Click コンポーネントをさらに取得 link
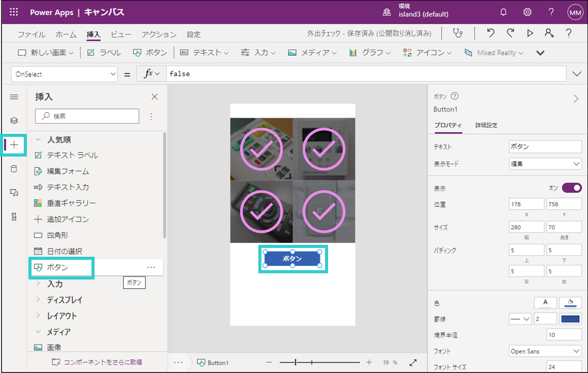588x373 pixels. pyautogui.click(x=97, y=362)
